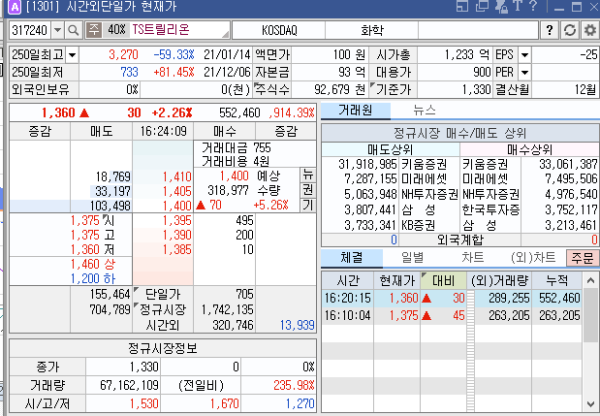Screen dimensions: 600x416
Task: Click the KOSDAQ market label
Action: 279,30
